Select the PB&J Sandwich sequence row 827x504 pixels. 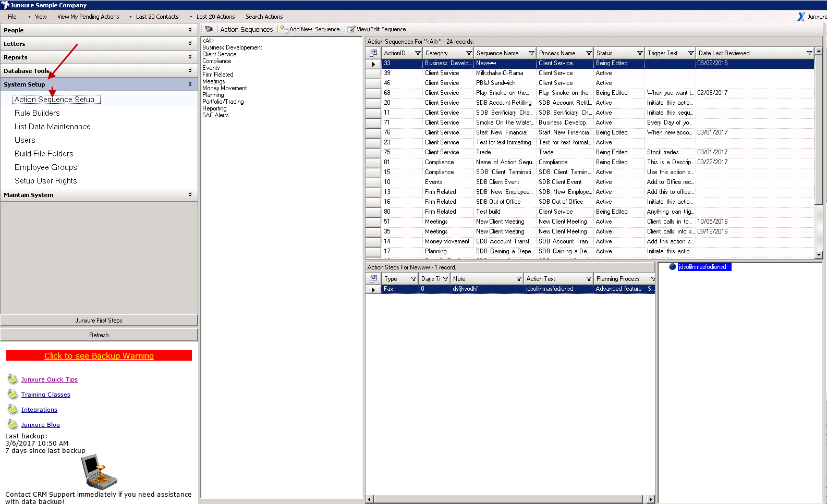point(590,83)
